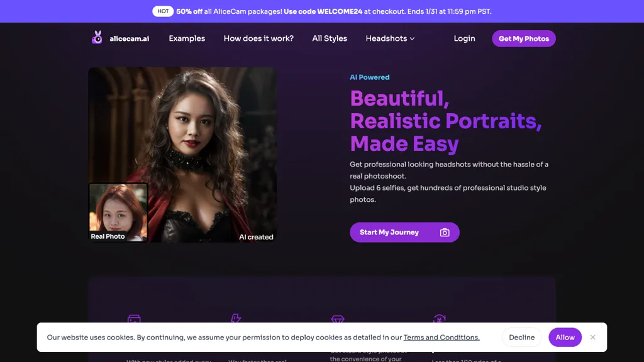Click the diamond quality feature icon
This screenshot has height=362, width=644.
338,320
